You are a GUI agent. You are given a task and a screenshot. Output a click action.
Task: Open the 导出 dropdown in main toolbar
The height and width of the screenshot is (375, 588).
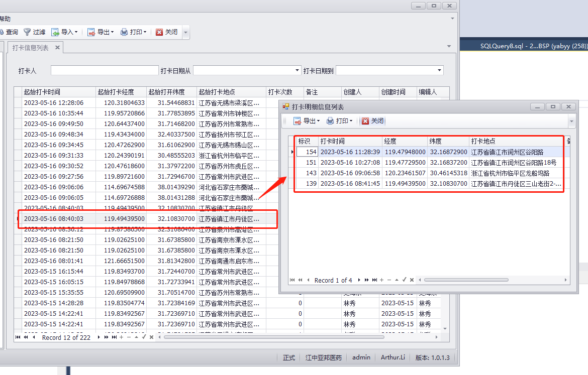[101, 32]
